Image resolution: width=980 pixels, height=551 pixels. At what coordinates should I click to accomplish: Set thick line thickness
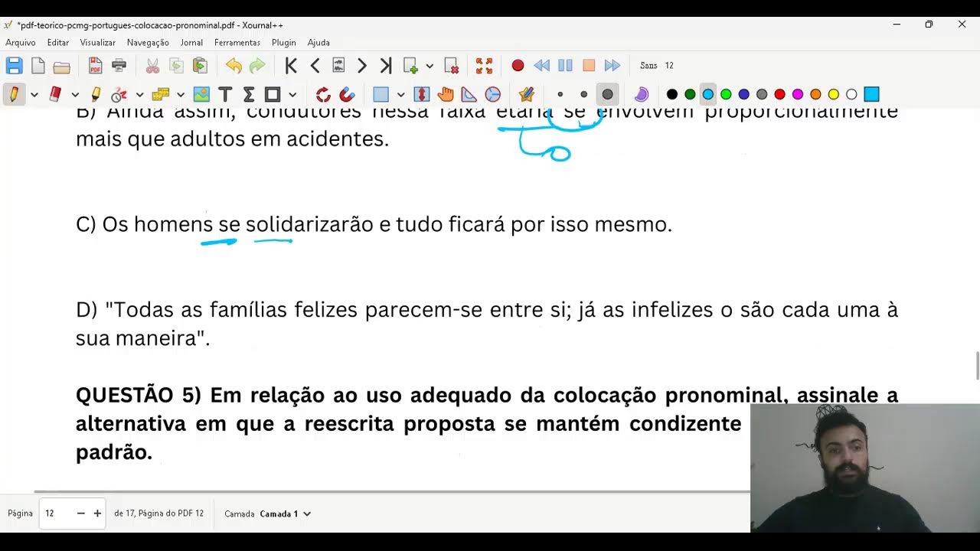coord(607,94)
